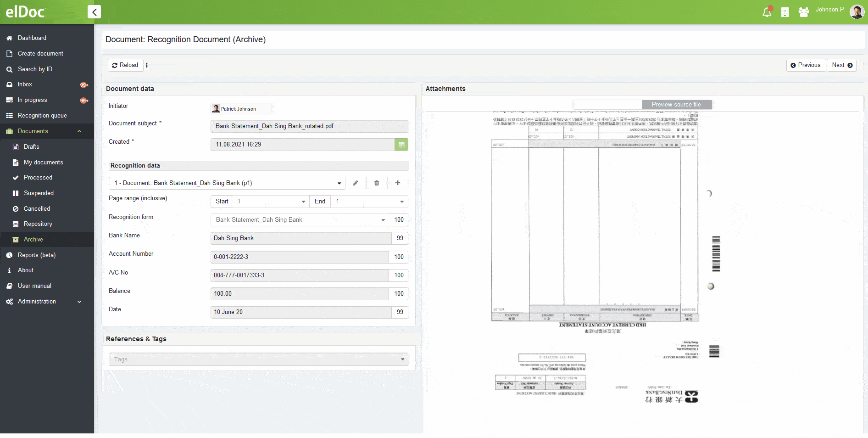The image size is (868, 438).
Task: Add recognition document with plus icon
Action: [398, 183]
